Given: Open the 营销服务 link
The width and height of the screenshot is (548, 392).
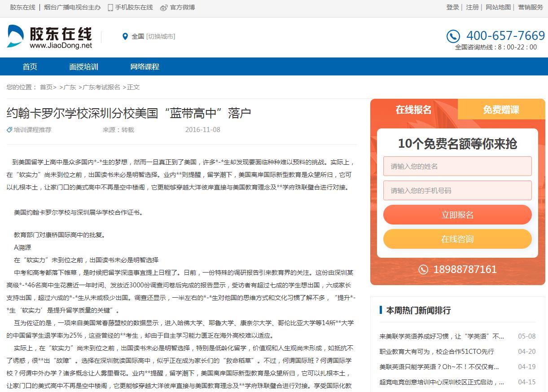Looking at the screenshot, I should [x=530, y=7].
